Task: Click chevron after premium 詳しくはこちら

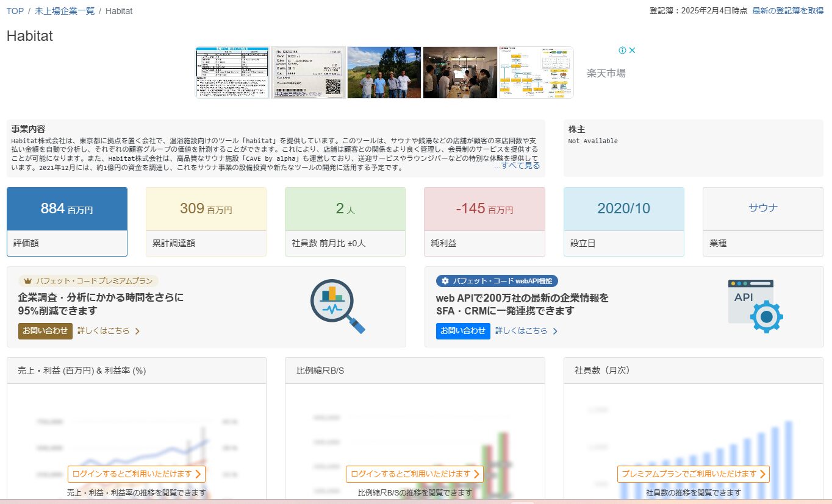Action: (x=137, y=332)
